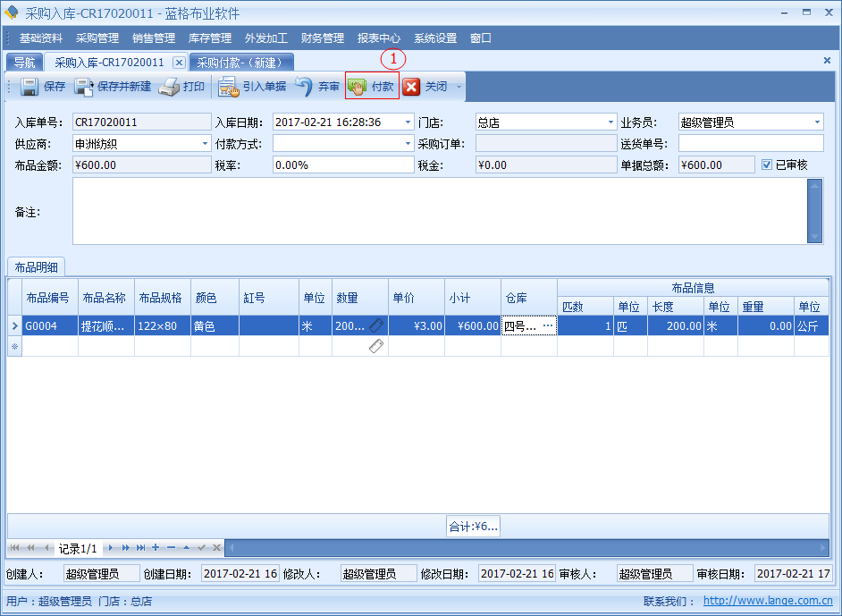Open the 库存管理 inventory menu

(x=210, y=38)
